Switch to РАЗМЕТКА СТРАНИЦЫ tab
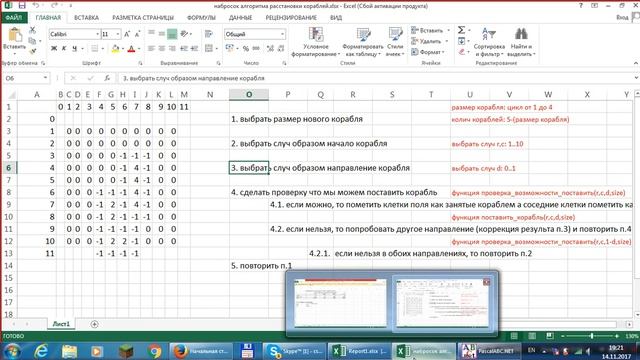 [x=143, y=18]
